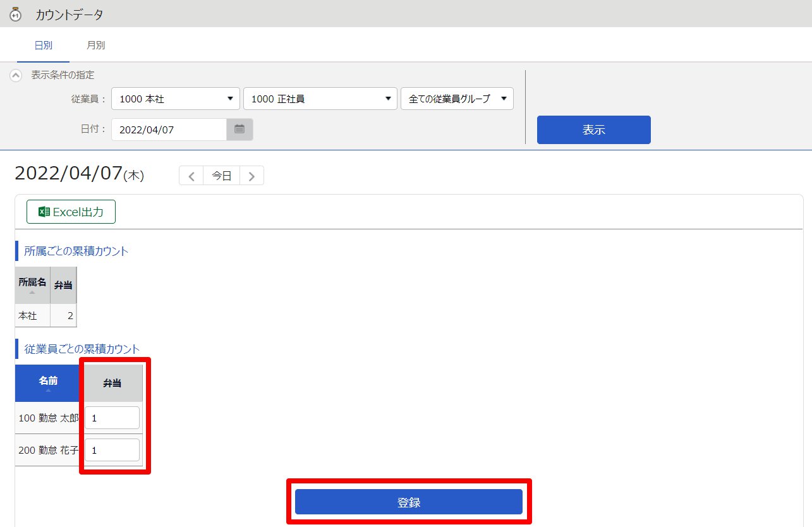Edit 弁当 count for 勤怠 太郎
Screen dimensions: 812x527
tap(112, 418)
